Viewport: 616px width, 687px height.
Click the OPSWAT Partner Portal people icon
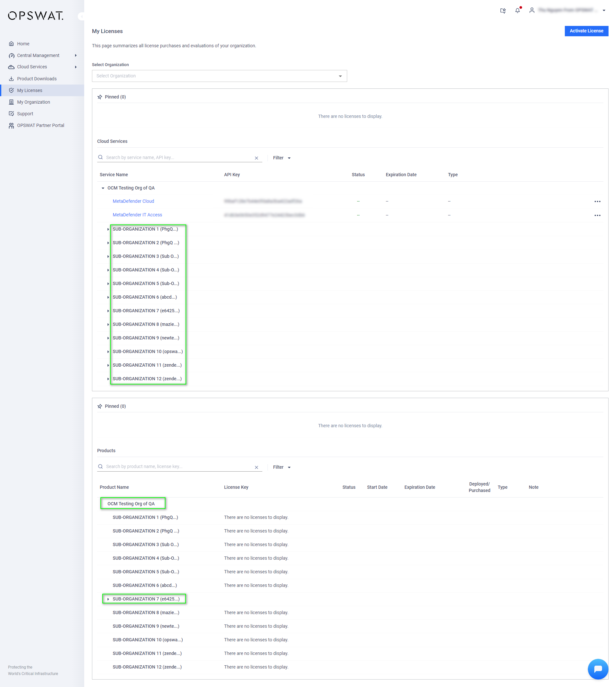[11, 126]
